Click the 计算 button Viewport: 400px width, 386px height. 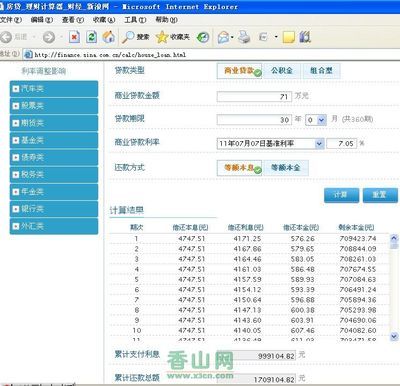click(x=341, y=195)
